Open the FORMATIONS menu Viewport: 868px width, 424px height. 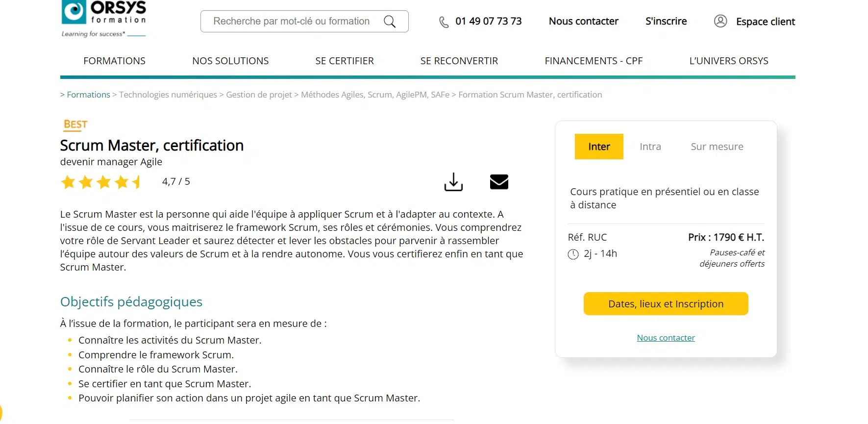(114, 61)
